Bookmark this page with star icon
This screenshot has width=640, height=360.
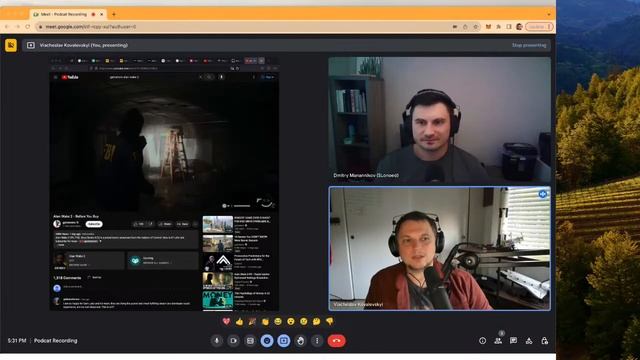(x=476, y=27)
